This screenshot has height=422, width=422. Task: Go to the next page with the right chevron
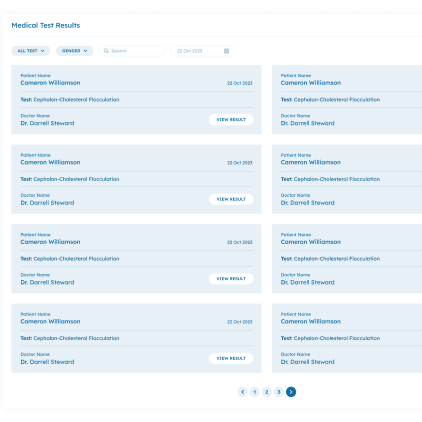[x=291, y=392]
